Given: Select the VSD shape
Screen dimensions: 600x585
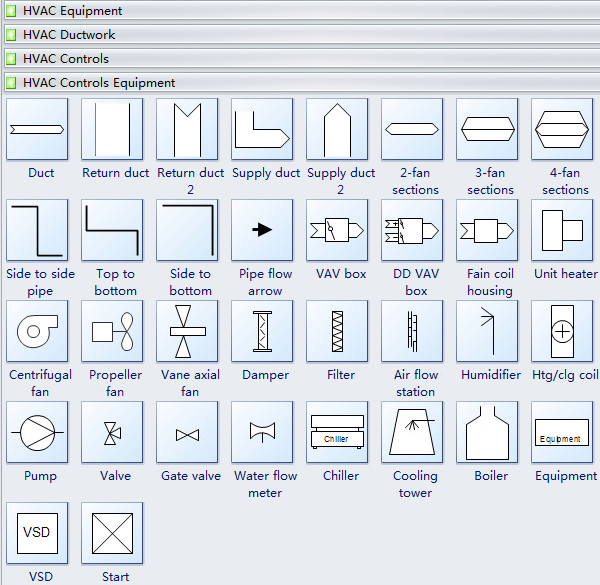Looking at the screenshot, I should 38,533.
